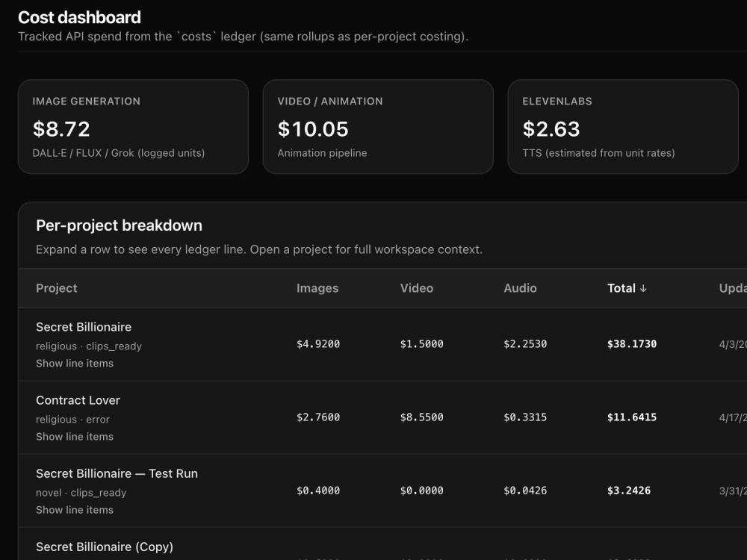
Task: Select the ElevenLabs cost card
Action: click(623, 127)
